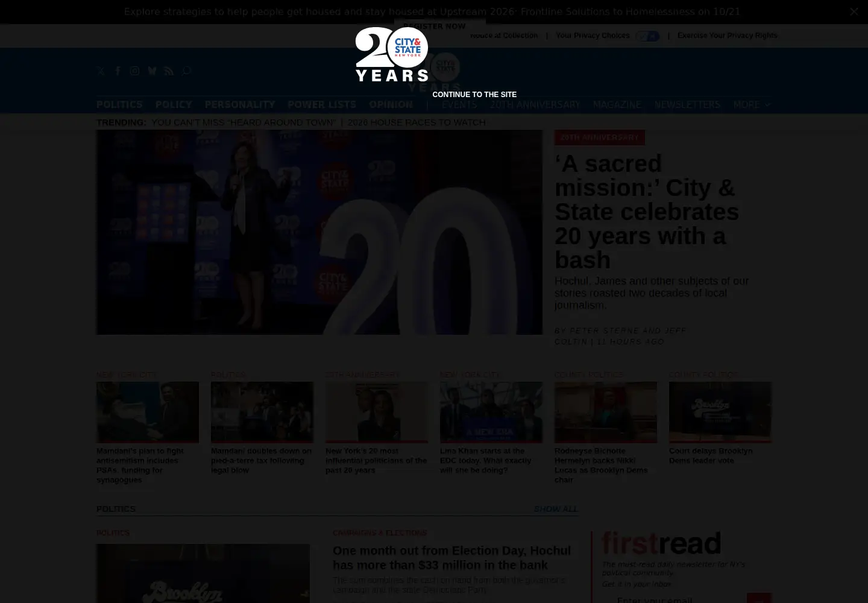Open the Policy nav menu

pos(174,104)
